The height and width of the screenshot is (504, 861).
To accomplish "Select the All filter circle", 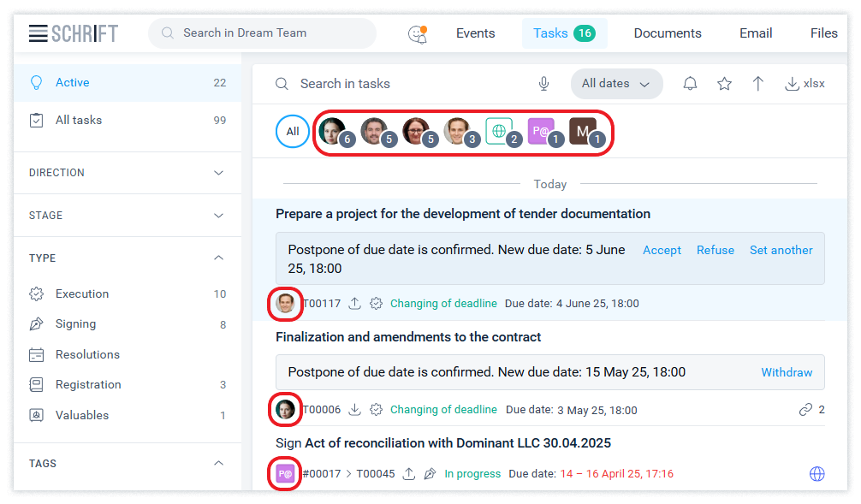I will pos(293,132).
